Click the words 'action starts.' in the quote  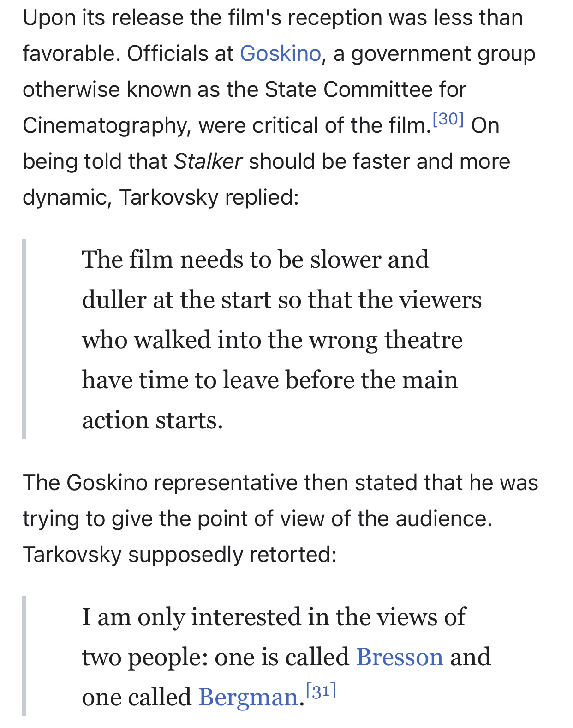click(x=152, y=420)
